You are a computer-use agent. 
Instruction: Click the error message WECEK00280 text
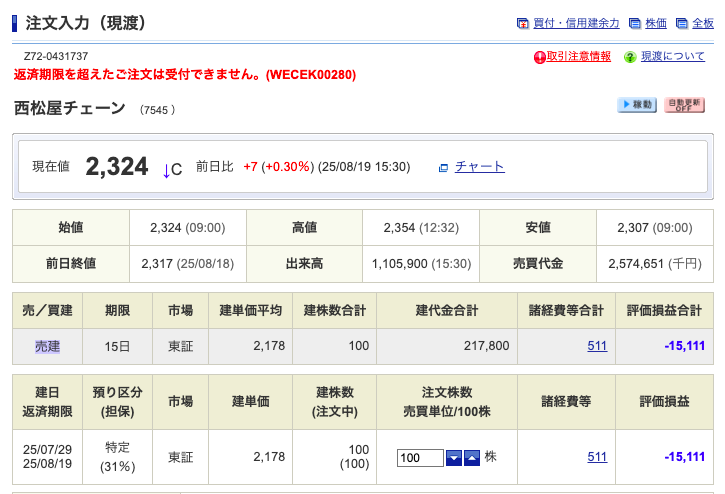click(185, 74)
